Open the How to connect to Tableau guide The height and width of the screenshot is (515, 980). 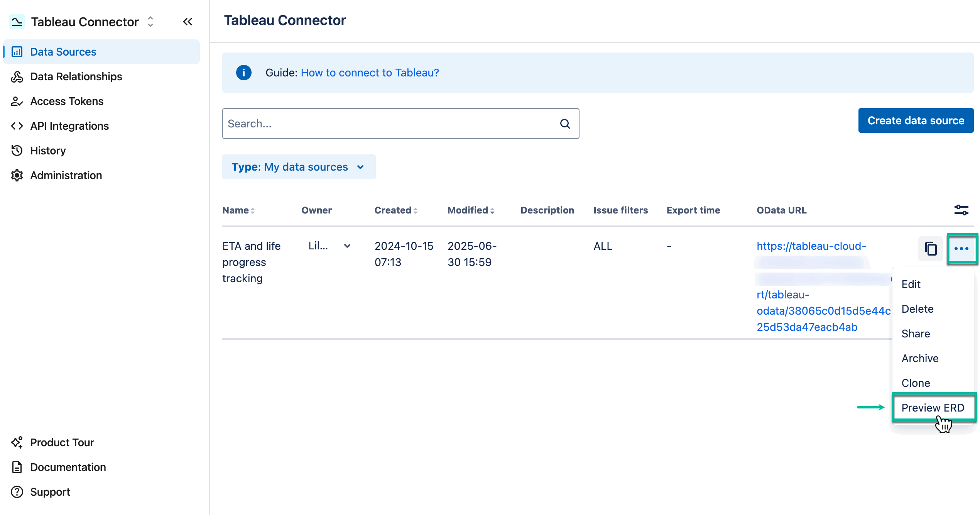[369, 73]
